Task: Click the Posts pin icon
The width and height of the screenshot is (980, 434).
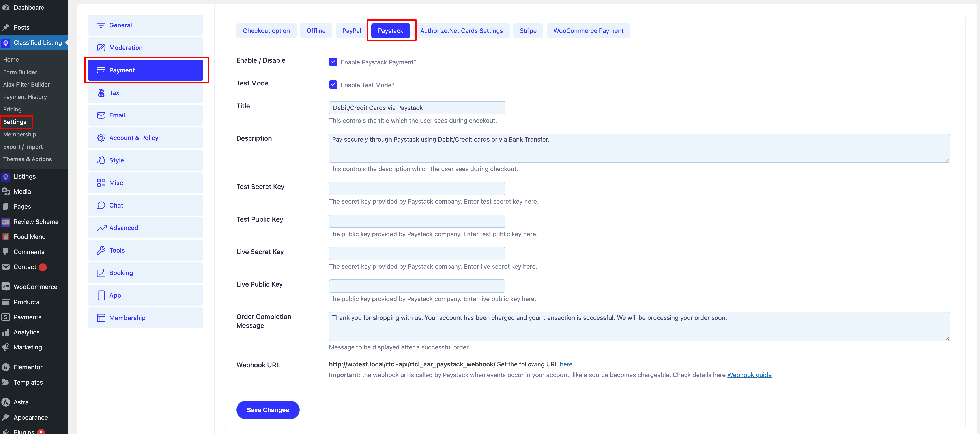Action: coord(6,27)
